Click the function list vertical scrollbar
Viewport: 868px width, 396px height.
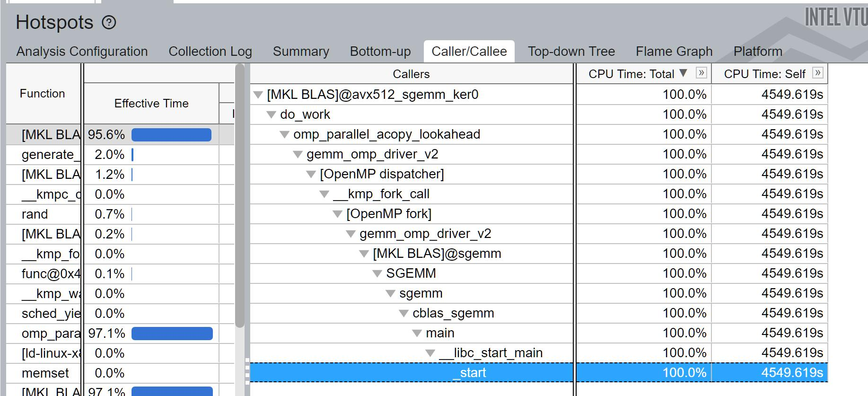tap(240, 195)
